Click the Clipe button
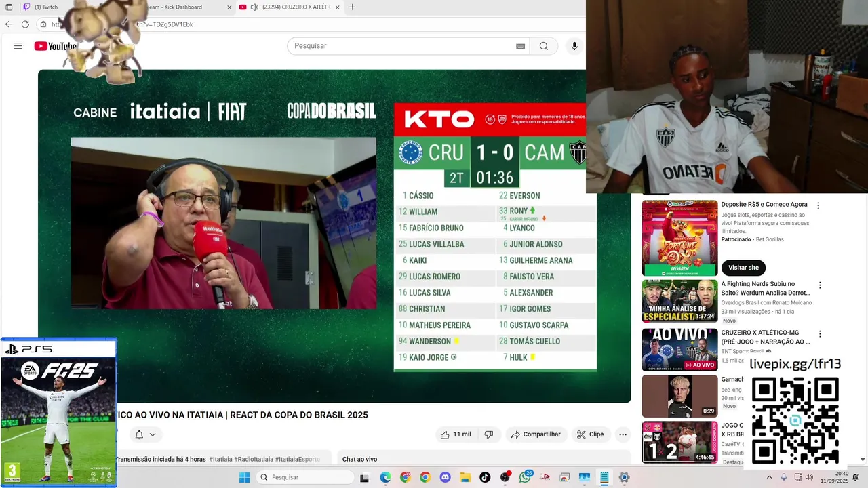Viewport: 868px width, 488px height. (590, 434)
